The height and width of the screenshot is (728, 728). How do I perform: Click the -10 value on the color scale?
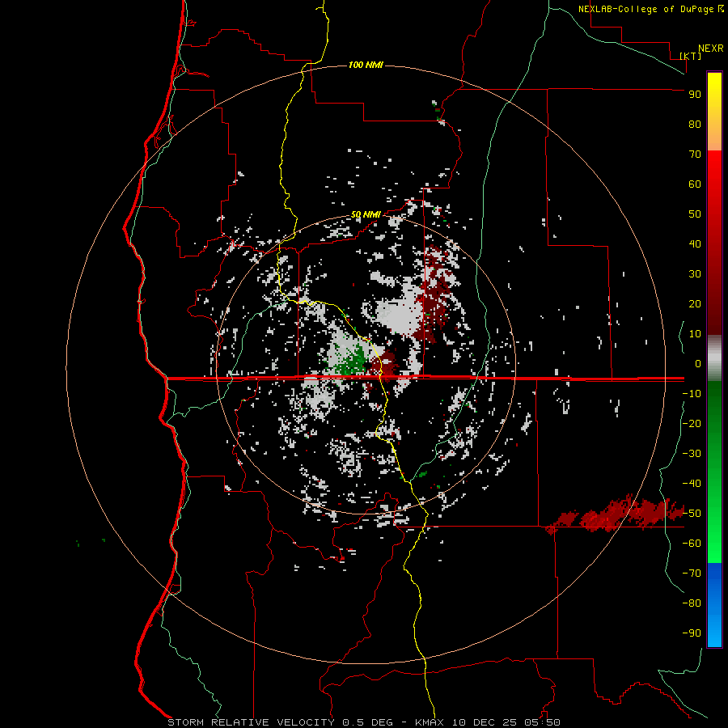pyautogui.click(x=692, y=394)
